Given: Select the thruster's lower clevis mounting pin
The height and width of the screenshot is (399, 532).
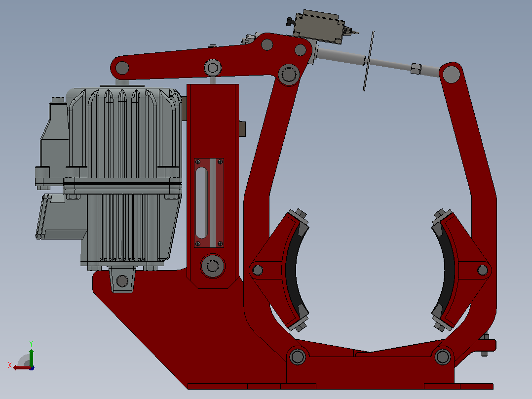Looking at the screenshot, I should 122,281.
